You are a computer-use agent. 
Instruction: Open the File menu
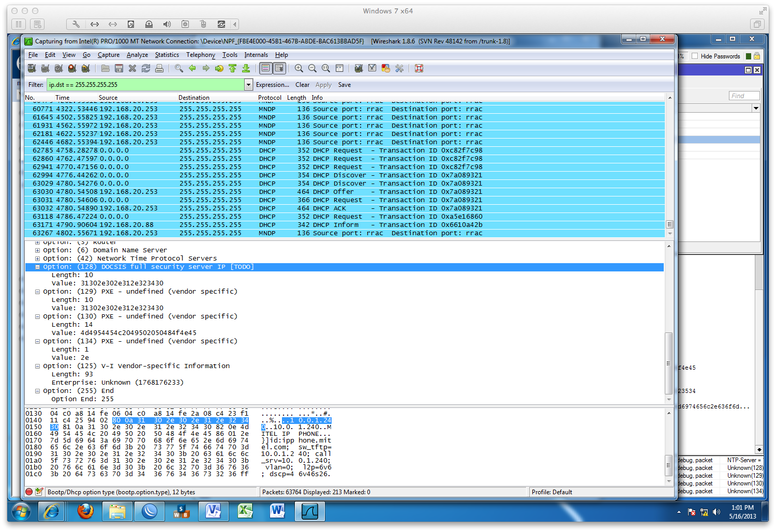tap(33, 55)
